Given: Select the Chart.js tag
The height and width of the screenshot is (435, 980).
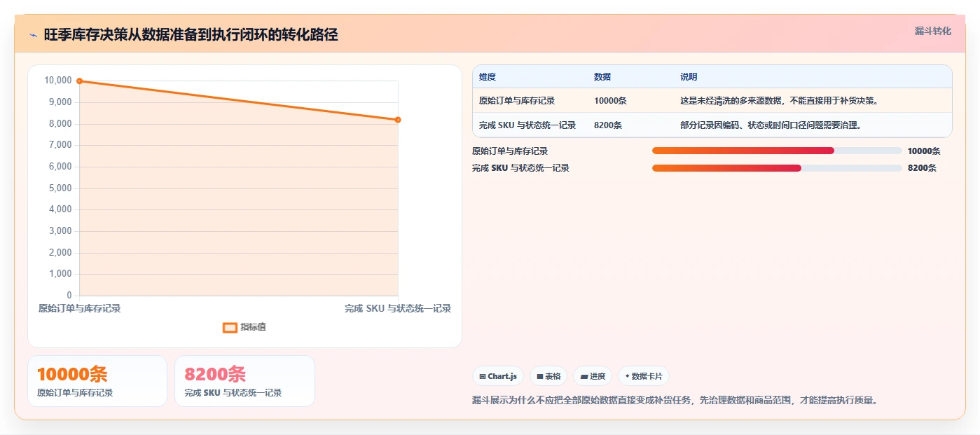Looking at the screenshot, I should click(498, 376).
